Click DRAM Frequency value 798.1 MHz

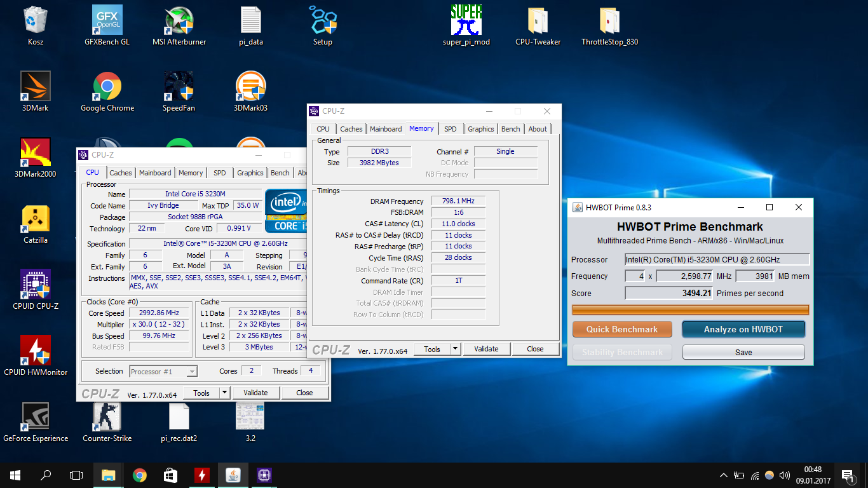(458, 201)
